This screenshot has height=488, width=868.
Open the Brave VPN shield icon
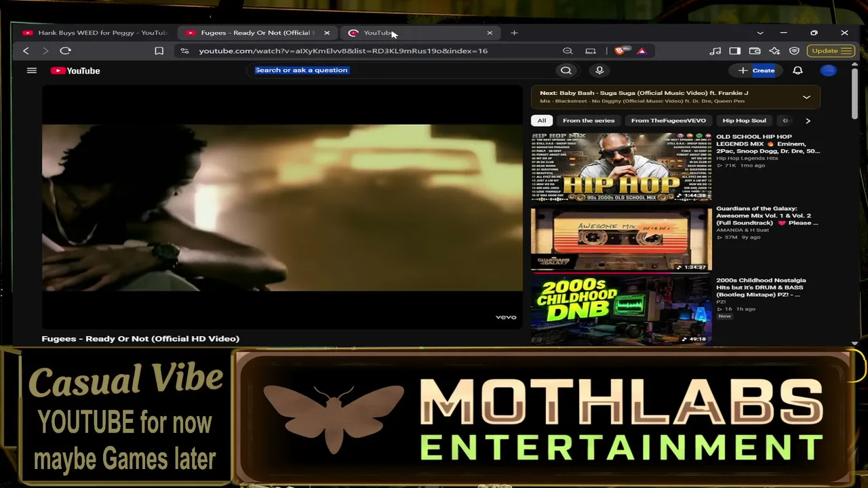pyautogui.click(x=794, y=51)
